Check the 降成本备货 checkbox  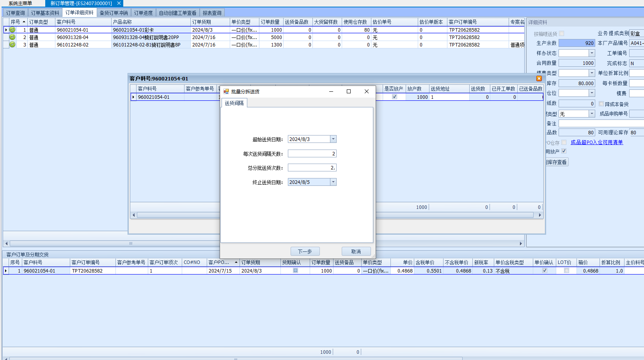pyautogui.click(x=601, y=104)
